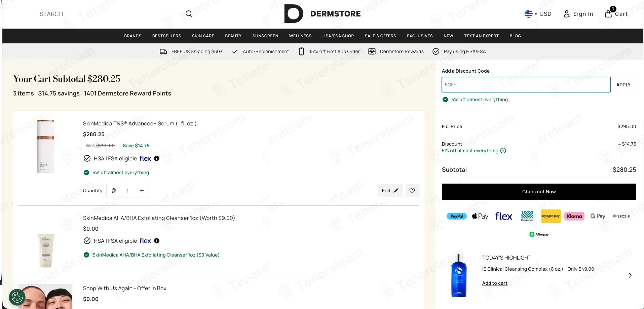Image resolution: width=644 pixels, height=309 pixels.
Task: Click Sign In text link
Action: [x=583, y=14]
